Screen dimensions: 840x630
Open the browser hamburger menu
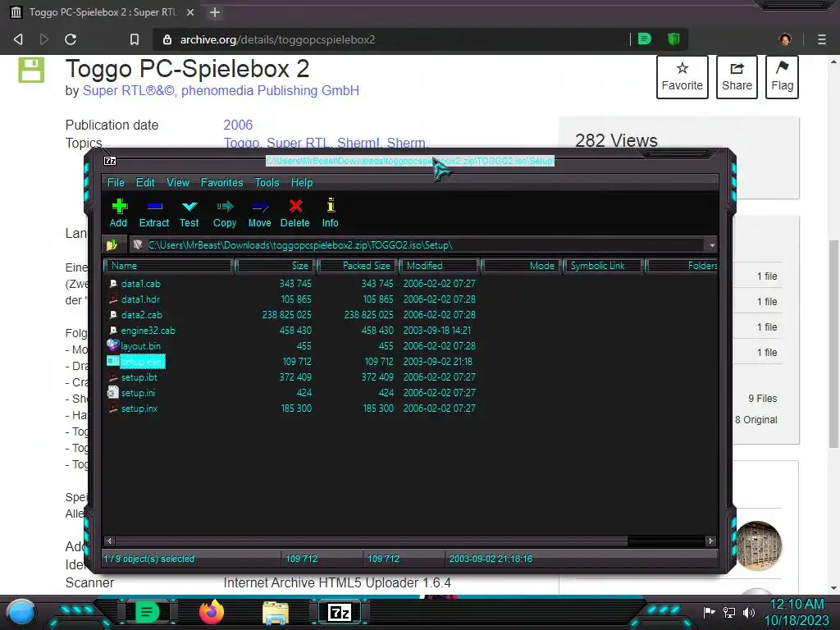click(x=822, y=39)
